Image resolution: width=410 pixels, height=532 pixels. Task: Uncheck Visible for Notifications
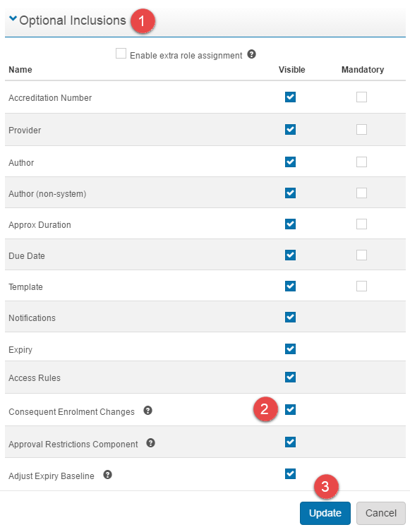point(290,318)
